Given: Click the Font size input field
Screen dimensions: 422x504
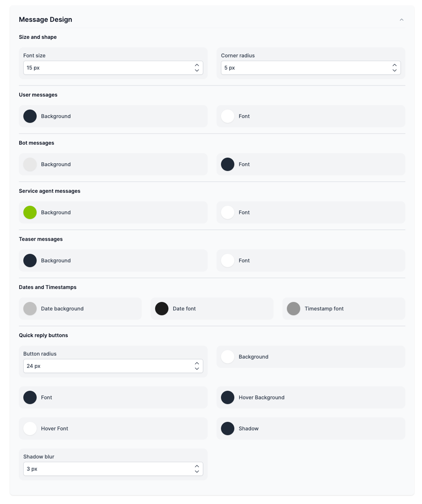Looking at the screenshot, I should pos(113,68).
